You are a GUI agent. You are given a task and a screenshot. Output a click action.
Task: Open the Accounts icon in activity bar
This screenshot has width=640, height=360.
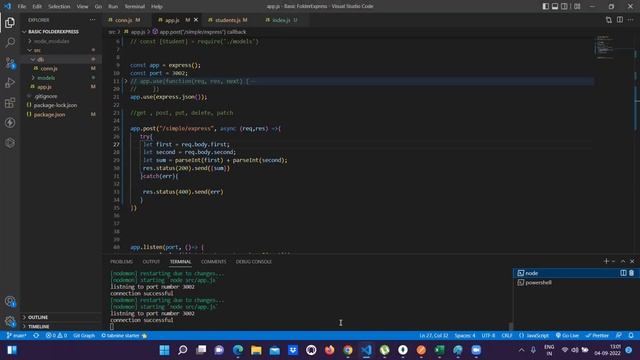tap(10, 302)
